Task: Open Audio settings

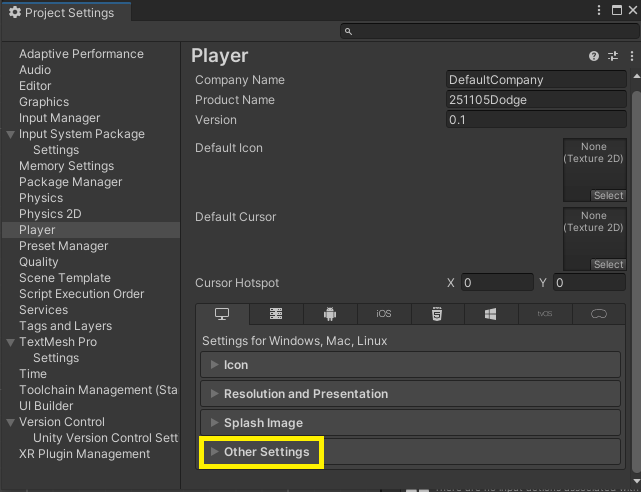Action: pos(35,70)
